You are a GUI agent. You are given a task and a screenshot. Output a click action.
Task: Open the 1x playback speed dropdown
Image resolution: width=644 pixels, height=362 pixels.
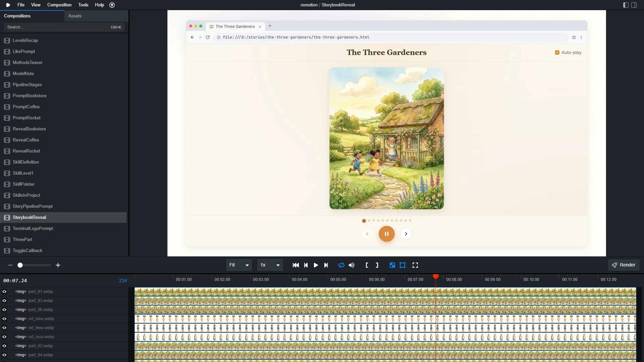(270, 265)
